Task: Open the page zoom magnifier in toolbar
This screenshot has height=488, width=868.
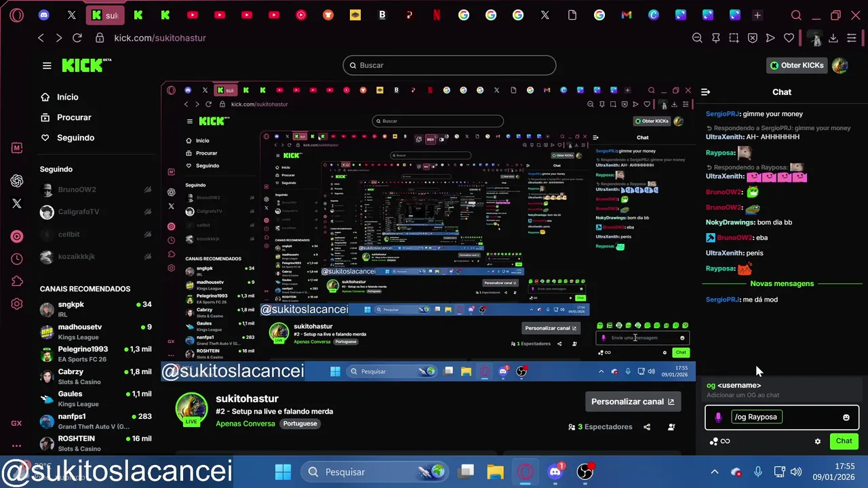Action: (697, 38)
